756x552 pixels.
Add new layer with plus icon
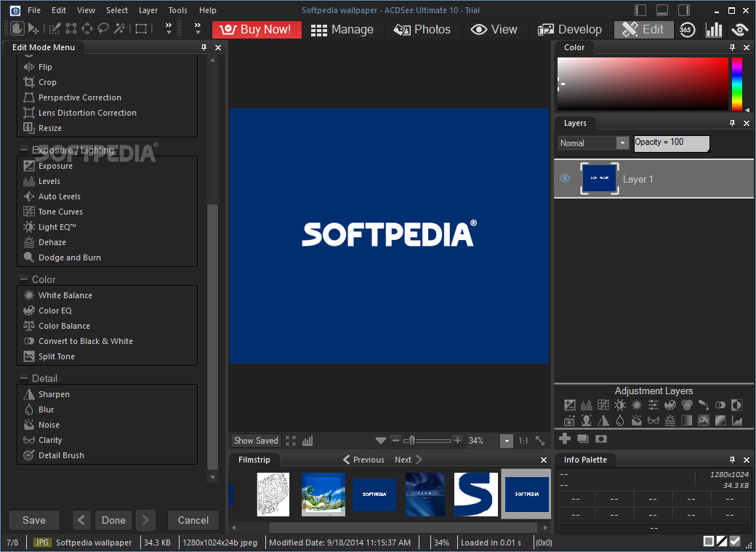[565, 439]
